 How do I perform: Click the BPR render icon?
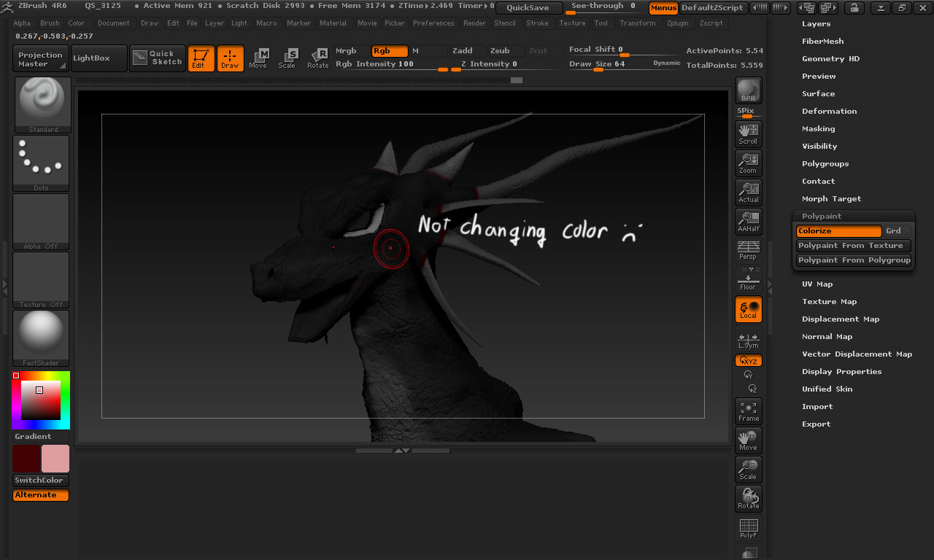tap(748, 89)
